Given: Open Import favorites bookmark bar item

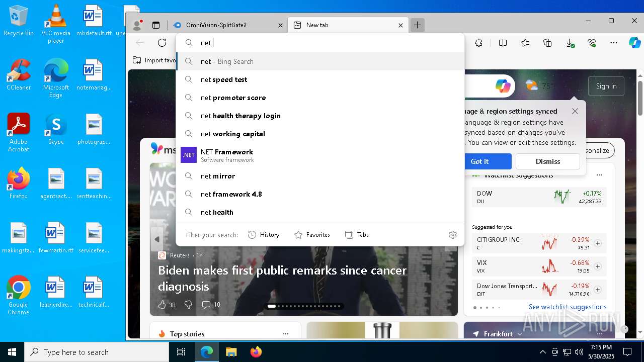Looking at the screenshot, I should (x=154, y=60).
